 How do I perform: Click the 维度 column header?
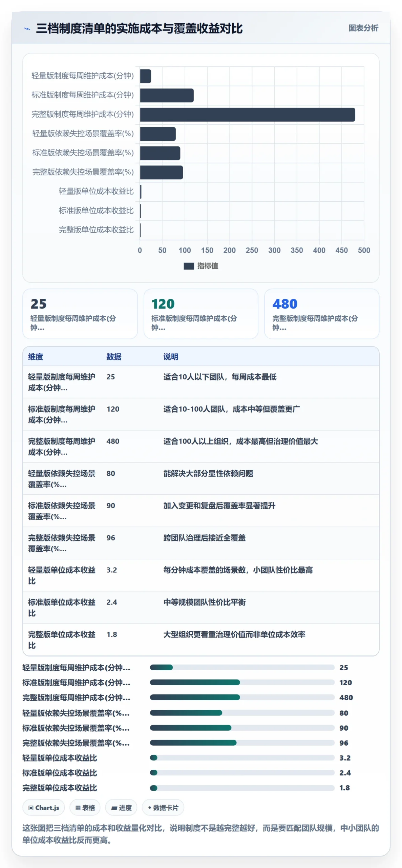coord(36,357)
